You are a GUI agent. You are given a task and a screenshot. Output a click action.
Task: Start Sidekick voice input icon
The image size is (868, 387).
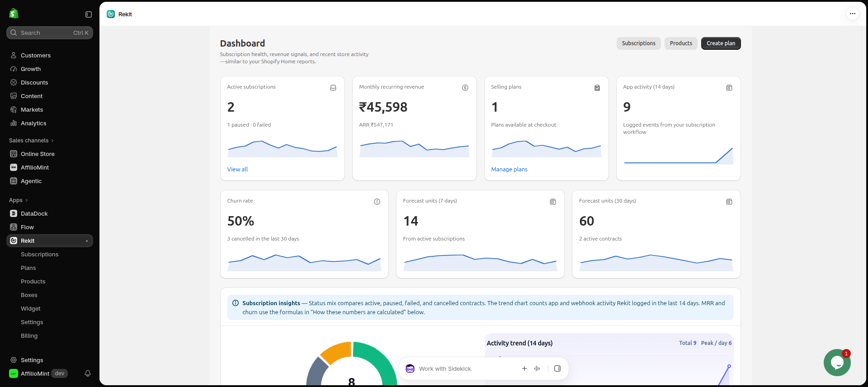537,368
